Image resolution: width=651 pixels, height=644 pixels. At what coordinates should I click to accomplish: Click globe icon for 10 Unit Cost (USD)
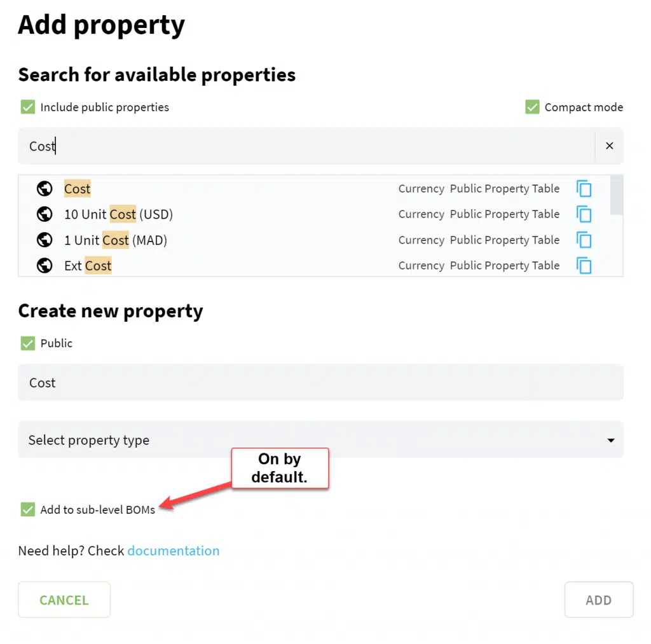(45, 214)
